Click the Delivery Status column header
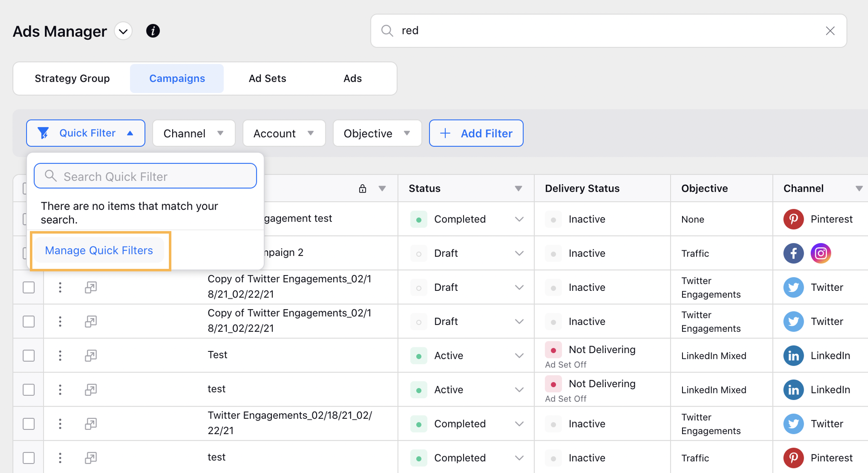Viewport: 868px width, 473px height. click(582, 188)
